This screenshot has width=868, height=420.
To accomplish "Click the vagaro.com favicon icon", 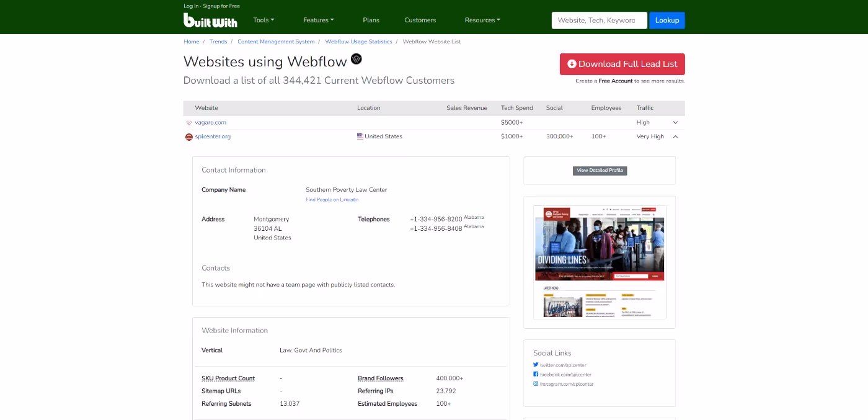I will [x=189, y=123].
